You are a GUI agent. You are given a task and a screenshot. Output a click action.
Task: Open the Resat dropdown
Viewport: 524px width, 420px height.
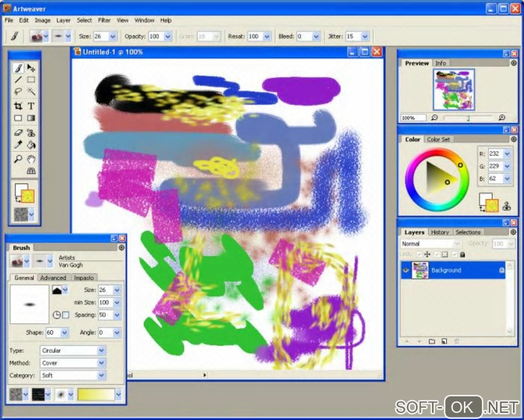click(x=267, y=36)
